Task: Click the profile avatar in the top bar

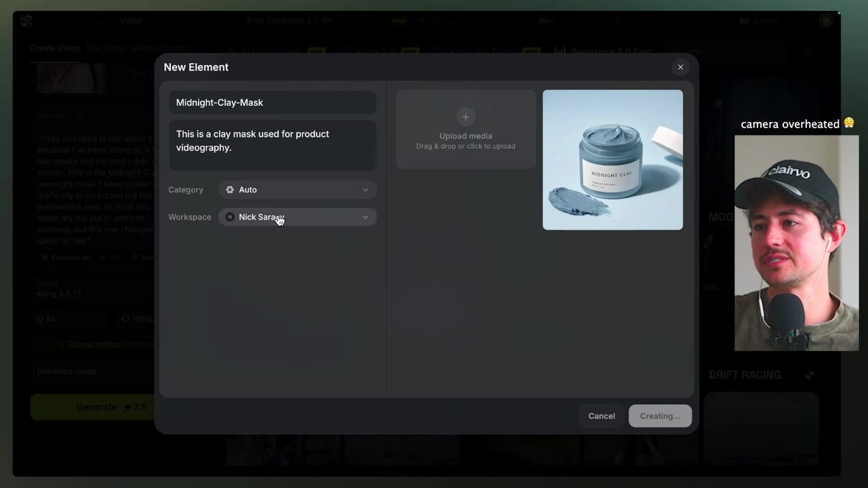Action: coord(826,21)
